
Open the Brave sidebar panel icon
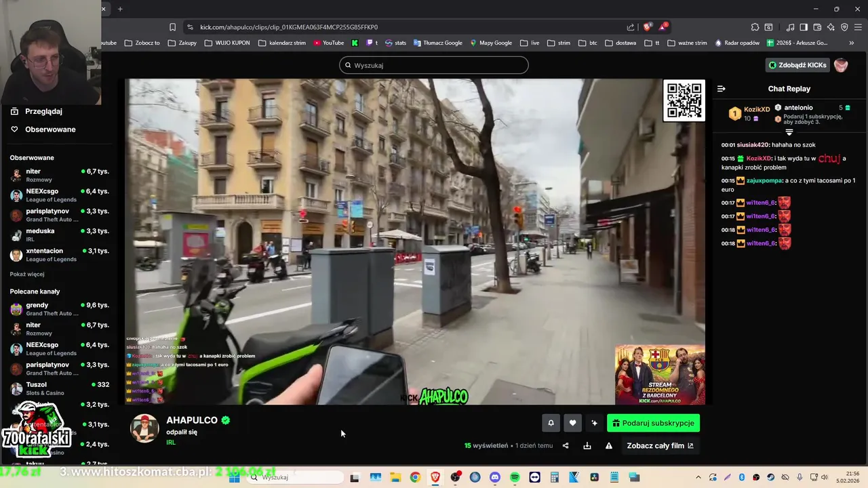(x=804, y=27)
